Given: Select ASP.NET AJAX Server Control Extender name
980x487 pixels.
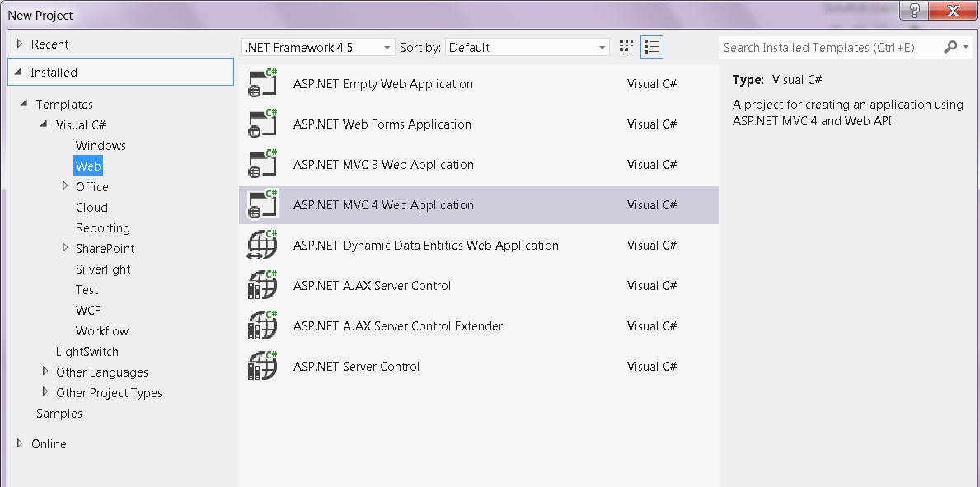Looking at the screenshot, I should [x=397, y=326].
